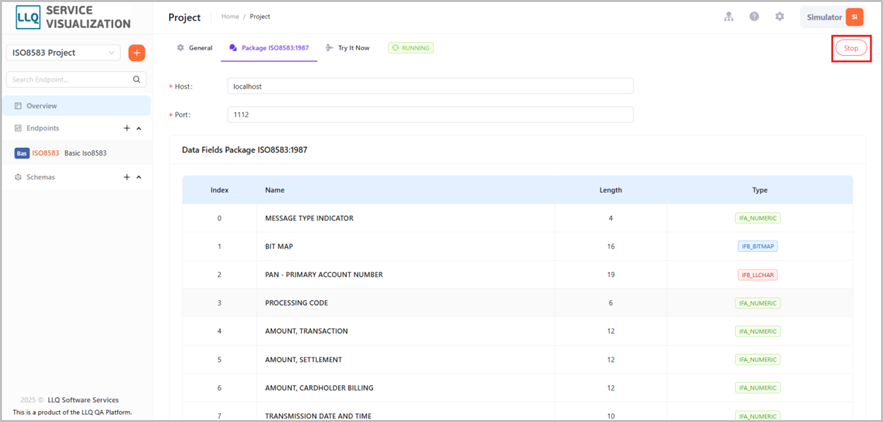Open Endpoints section label
883x422 pixels.
tap(43, 128)
